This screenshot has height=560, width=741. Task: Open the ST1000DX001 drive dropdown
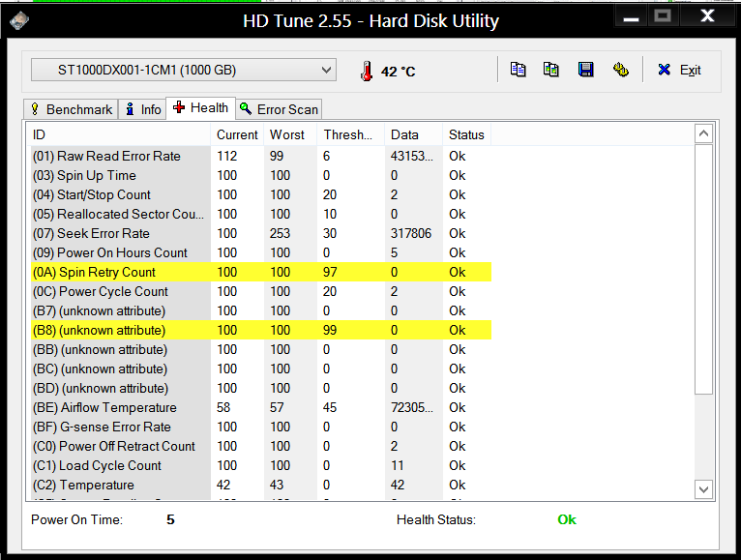click(x=184, y=70)
